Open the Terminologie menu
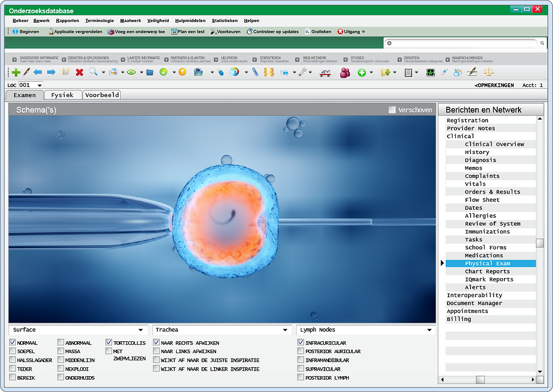The image size is (553, 392). (99, 20)
